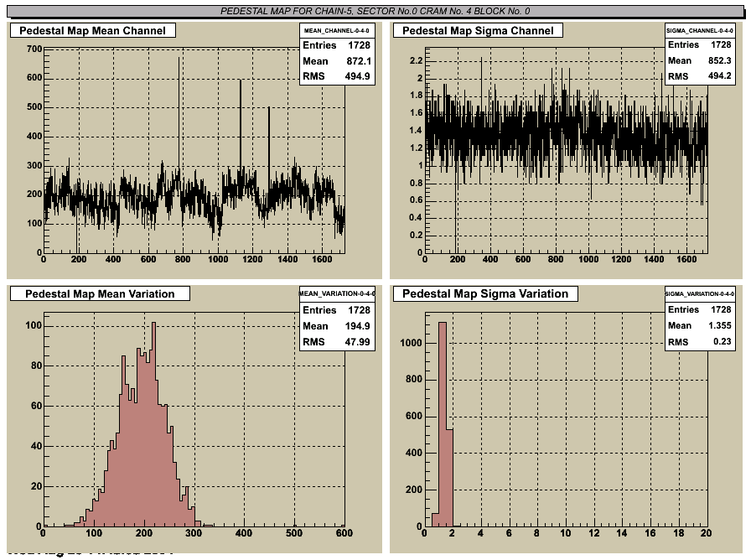Click the '700' y-axis label in Mean Channel
Screen dimensions: 751x560
click(34, 49)
